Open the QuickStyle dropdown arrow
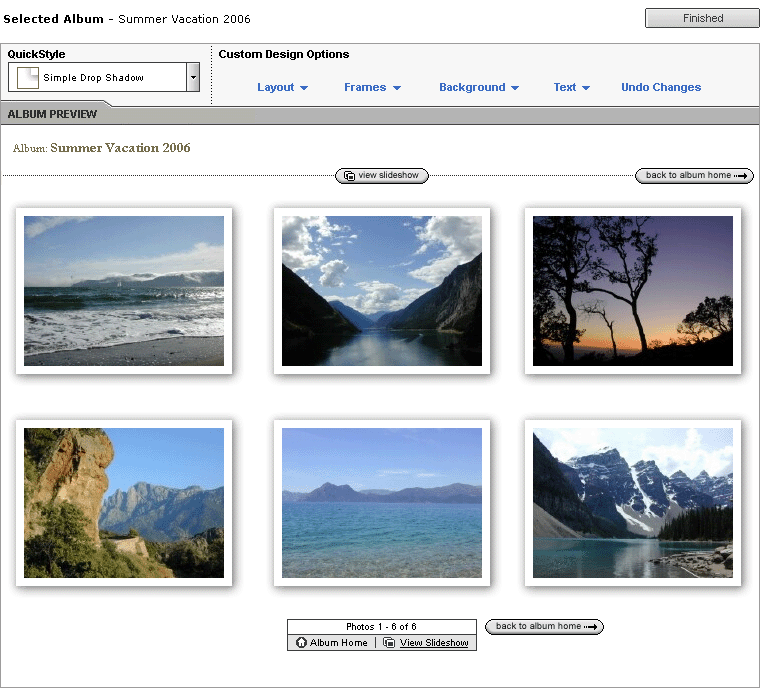Viewport: 760px width, 690px height. coord(193,77)
